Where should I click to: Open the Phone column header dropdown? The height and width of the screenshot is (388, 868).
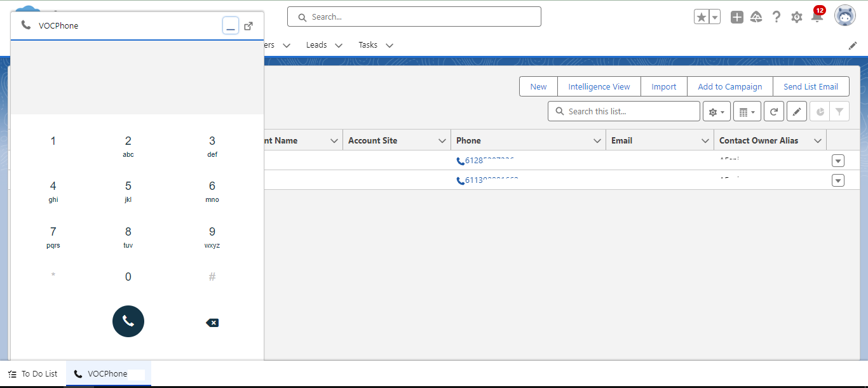coord(596,140)
